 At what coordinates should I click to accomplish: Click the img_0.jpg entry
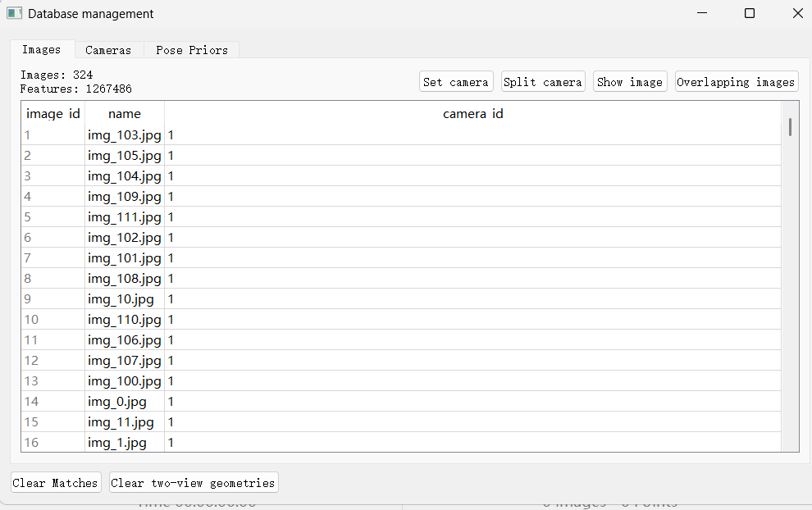pyautogui.click(x=118, y=402)
